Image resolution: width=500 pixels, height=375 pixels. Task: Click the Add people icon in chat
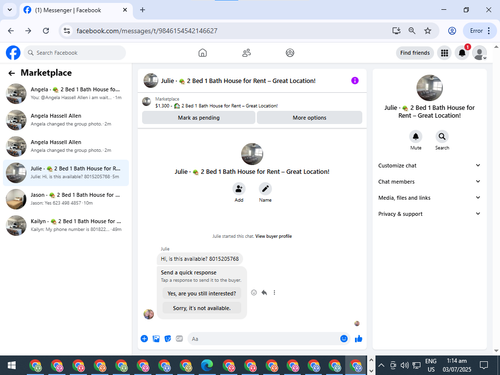point(239,189)
